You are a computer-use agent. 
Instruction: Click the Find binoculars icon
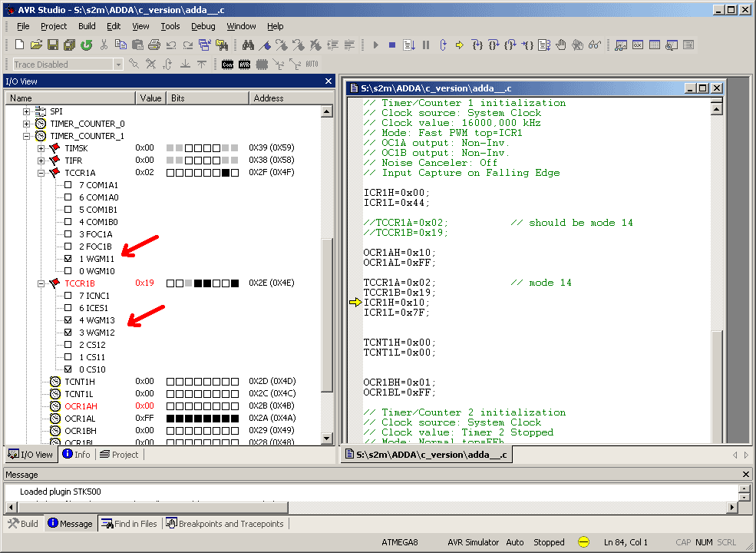248,45
